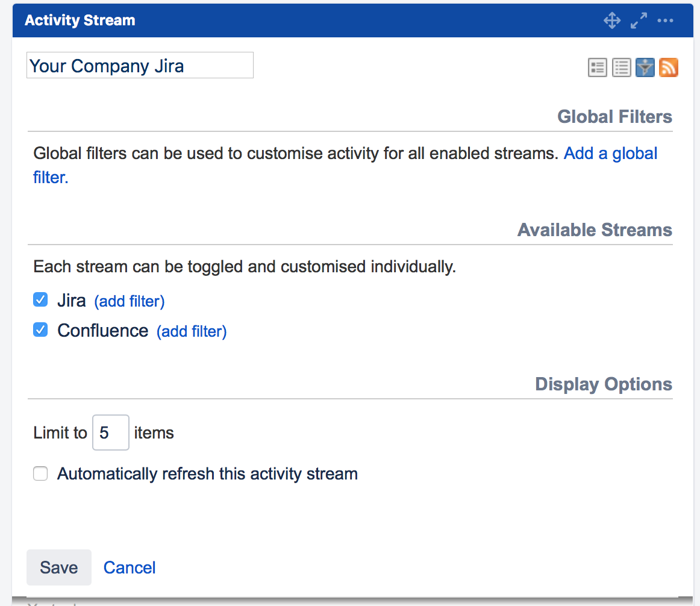The height and width of the screenshot is (606, 700).
Task: Save the activity stream settings
Action: tap(58, 567)
